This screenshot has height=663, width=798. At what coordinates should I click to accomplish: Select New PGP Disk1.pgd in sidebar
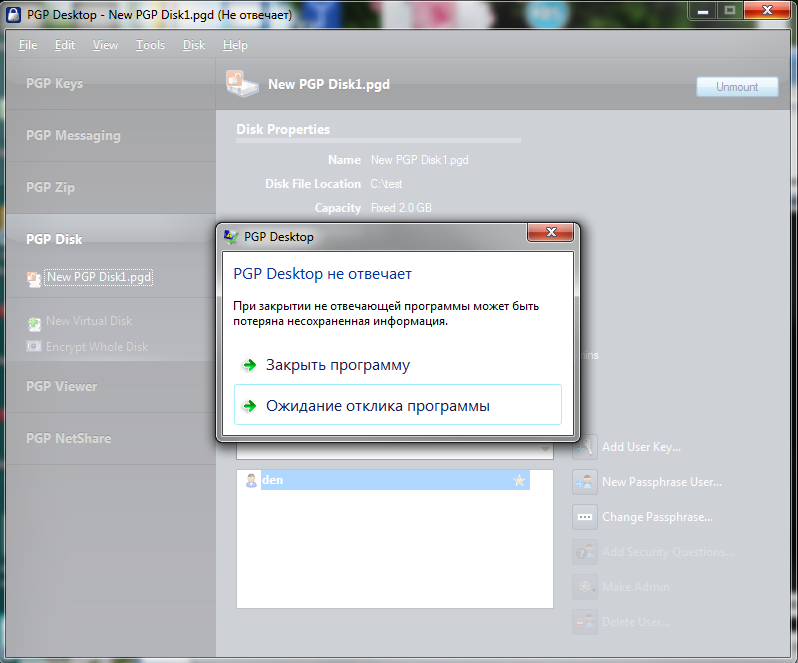tap(99, 278)
